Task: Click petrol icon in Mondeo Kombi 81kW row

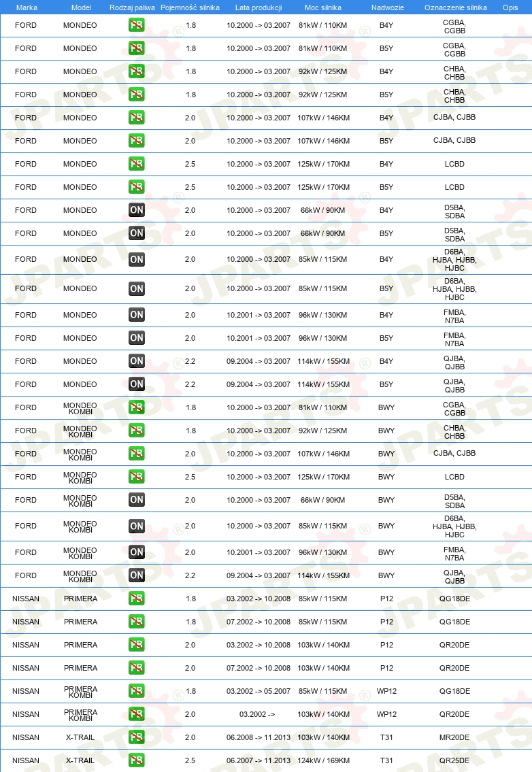Action: pyautogui.click(x=137, y=407)
